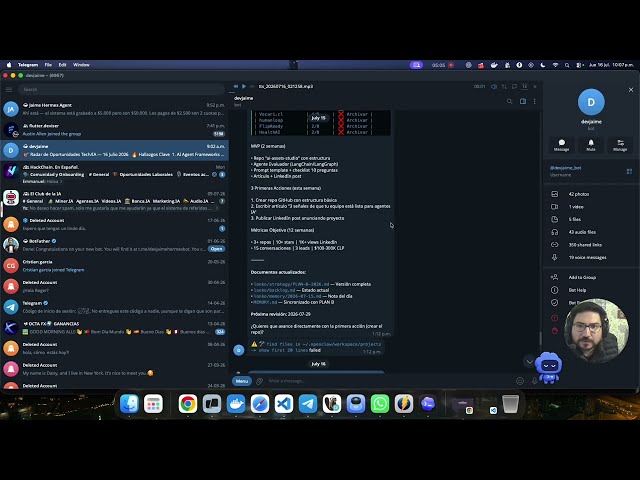Open Safari from the dock

coord(260,404)
